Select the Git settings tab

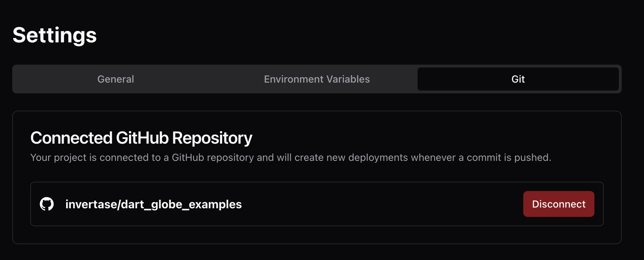pyautogui.click(x=518, y=79)
